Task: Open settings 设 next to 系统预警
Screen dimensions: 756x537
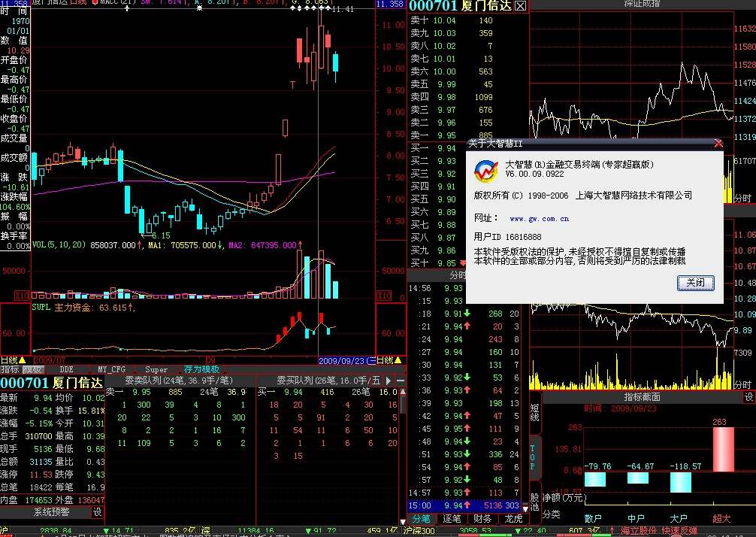Action: (98, 512)
